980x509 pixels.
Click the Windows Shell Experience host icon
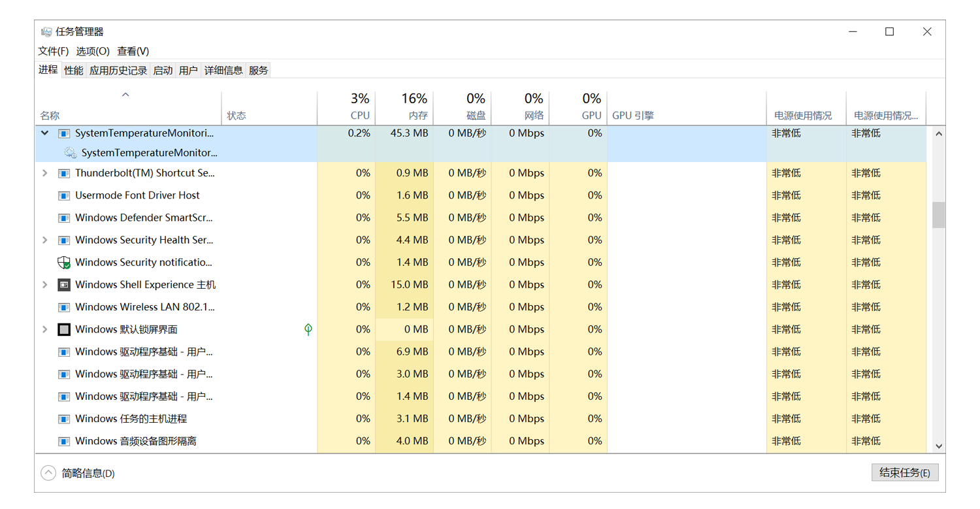pyautogui.click(x=64, y=285)
